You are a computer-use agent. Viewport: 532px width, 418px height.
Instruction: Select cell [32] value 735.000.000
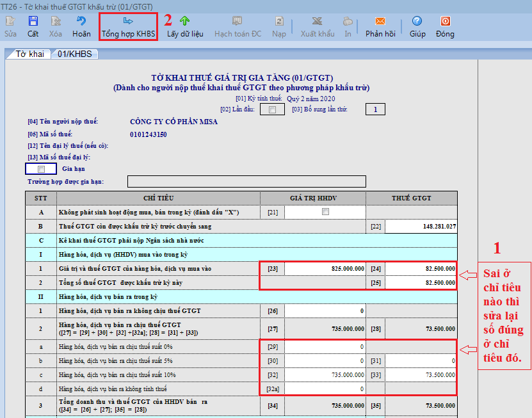point(325,375)
